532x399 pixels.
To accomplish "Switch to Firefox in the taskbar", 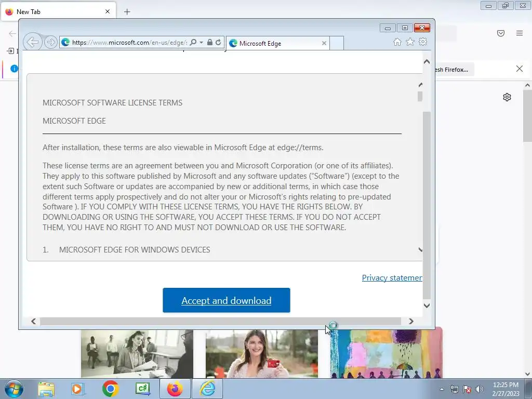I will point(175,389).
